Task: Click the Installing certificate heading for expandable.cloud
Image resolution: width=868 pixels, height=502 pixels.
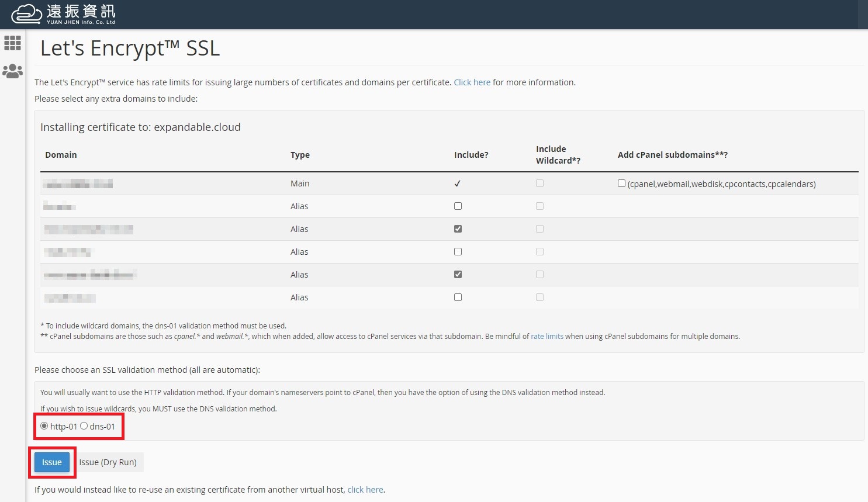Action: click(140, 127)
